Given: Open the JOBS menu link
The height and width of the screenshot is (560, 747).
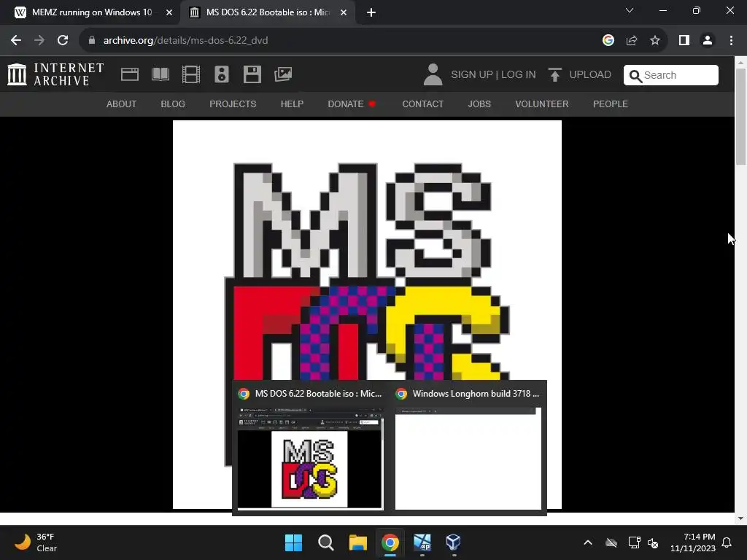Looking at the screenshot, I should (x=479, y=104).
